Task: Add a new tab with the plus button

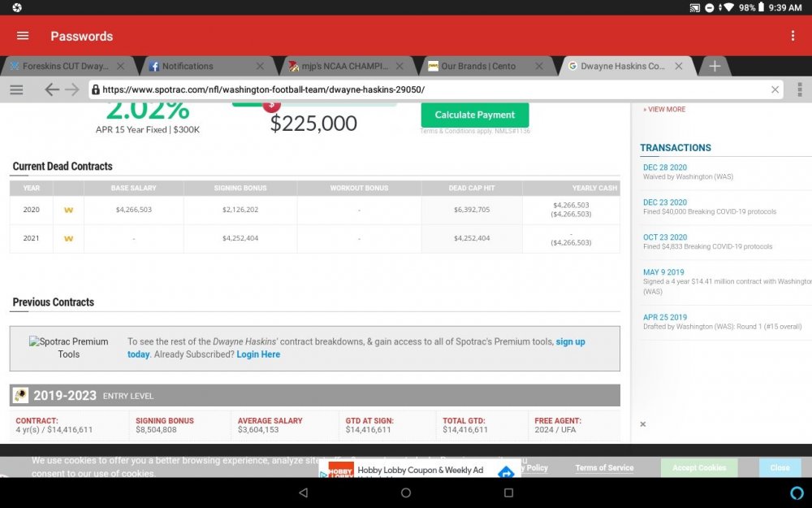Action: 714,66
